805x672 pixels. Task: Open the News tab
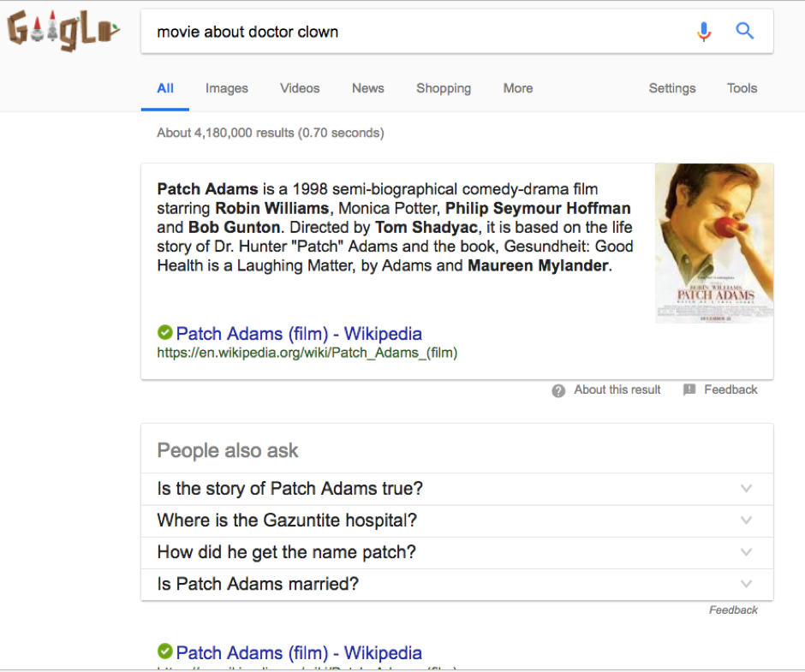click(x=367, y=88)
